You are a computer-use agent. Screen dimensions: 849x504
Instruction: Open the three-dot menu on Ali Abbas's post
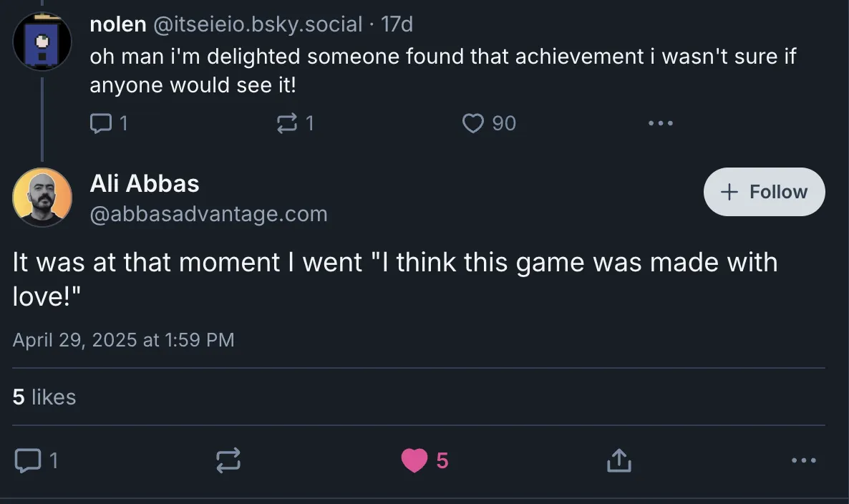click(803, 460)
